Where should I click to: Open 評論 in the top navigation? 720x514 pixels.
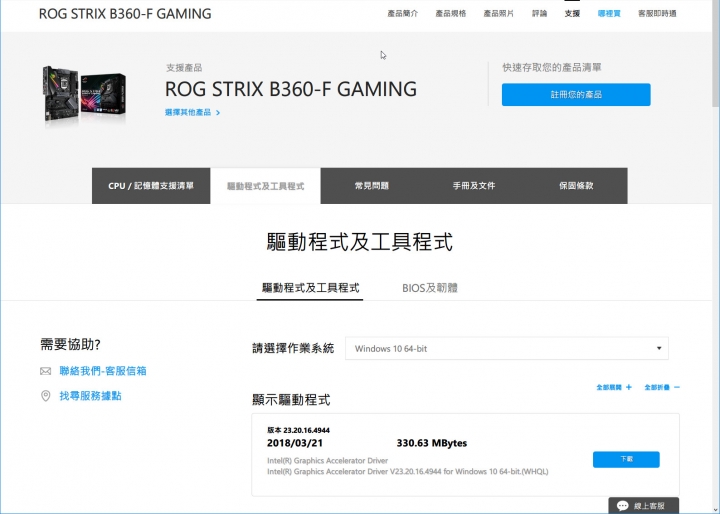click(x=540, y=13)
